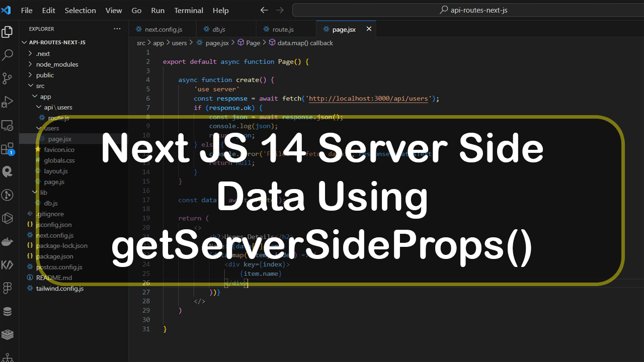The image size is (644, 362).
Task: Open the Terminal menu
Action: [188, 10]
